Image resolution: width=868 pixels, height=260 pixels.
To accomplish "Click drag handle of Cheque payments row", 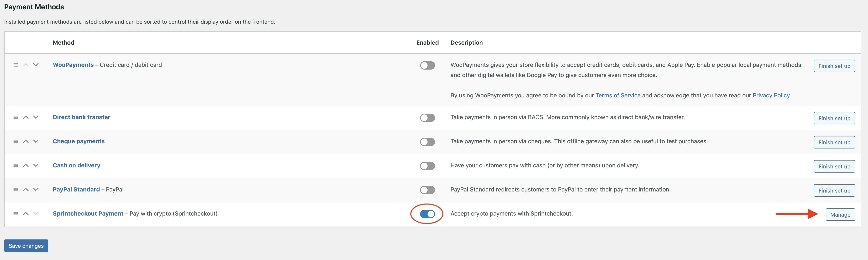I will tap(15, 141).
